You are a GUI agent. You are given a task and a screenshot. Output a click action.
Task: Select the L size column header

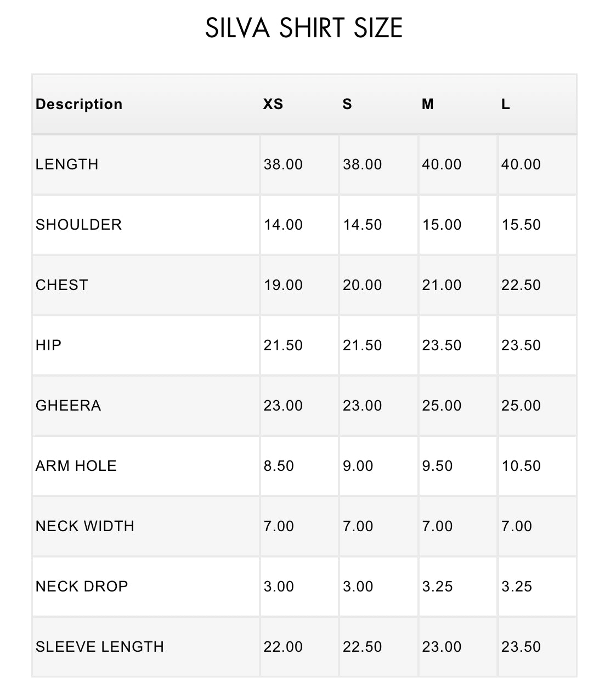tap(506, 104)
